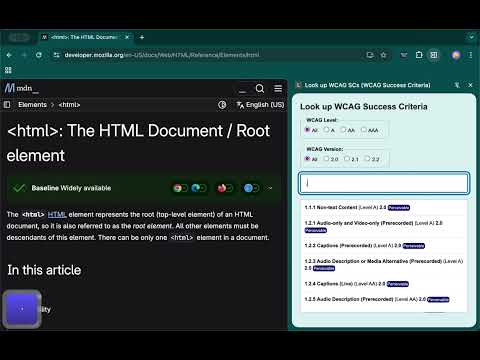Select WCAG Level AAA radio button

pos(364,130)
